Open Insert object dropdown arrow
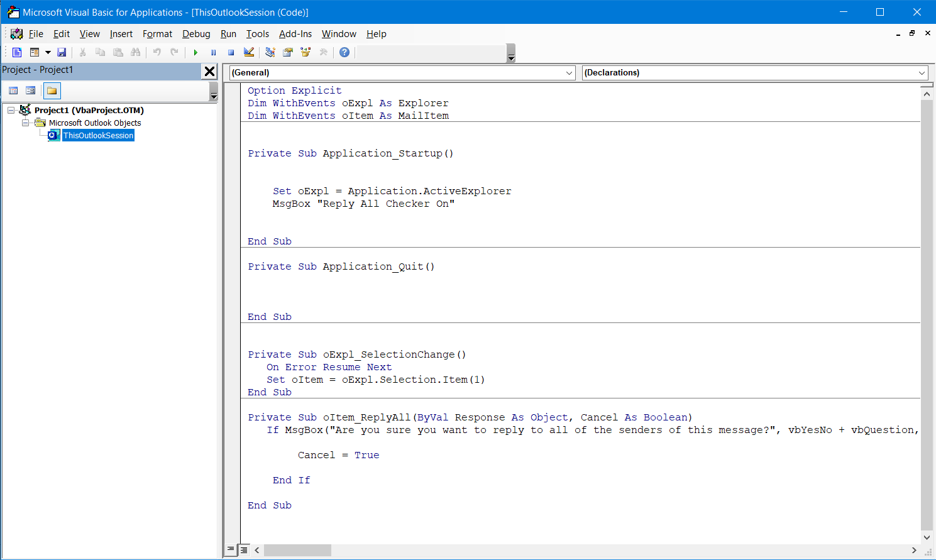 (x=48, y=52)
